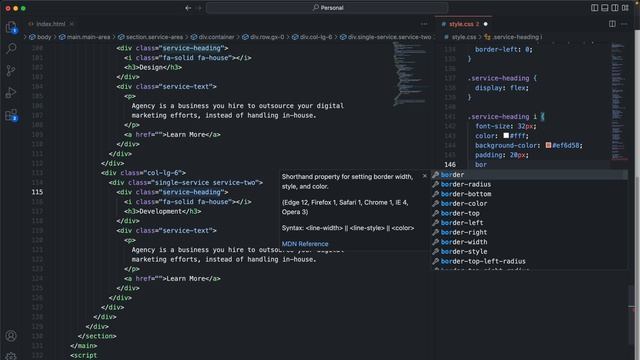
Task: Open the Run and Debug icon
Action: coord(11,93)
